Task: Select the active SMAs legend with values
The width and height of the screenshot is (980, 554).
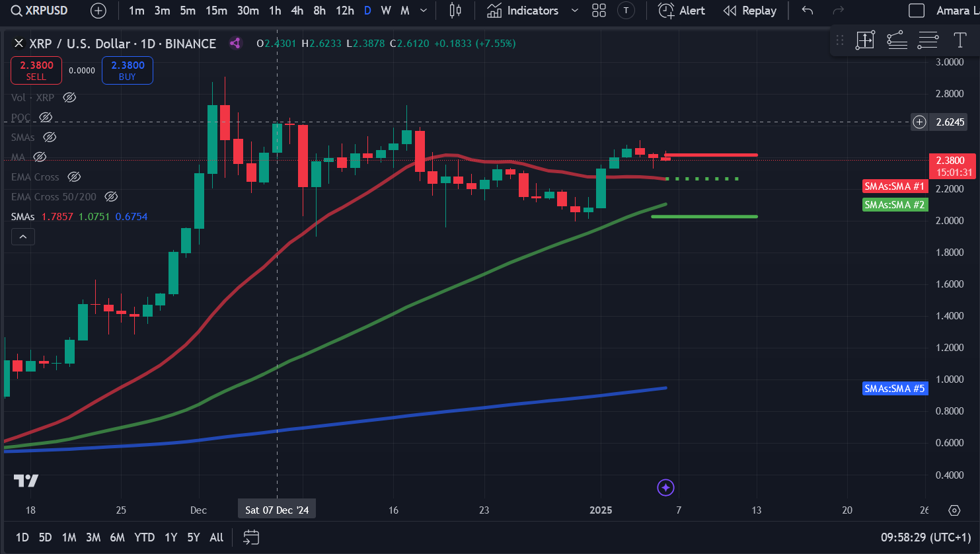Action: [x=79, y=216]
